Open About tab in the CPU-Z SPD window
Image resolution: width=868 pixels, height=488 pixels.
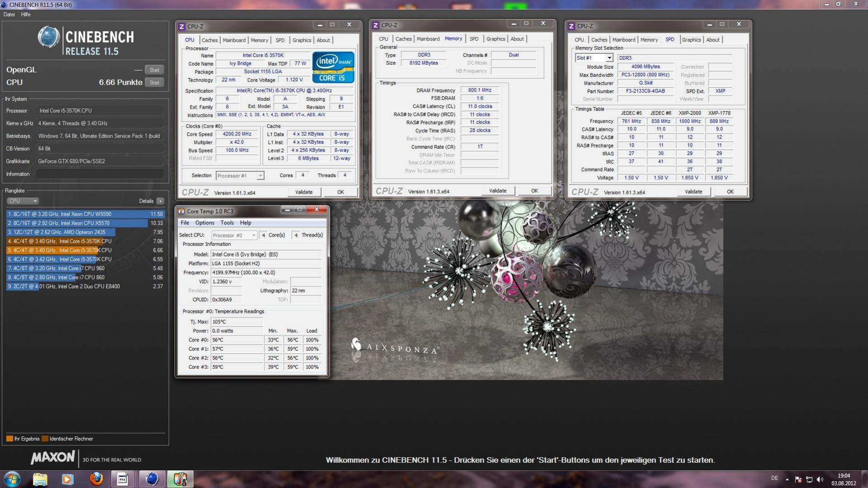click(713, 40)
